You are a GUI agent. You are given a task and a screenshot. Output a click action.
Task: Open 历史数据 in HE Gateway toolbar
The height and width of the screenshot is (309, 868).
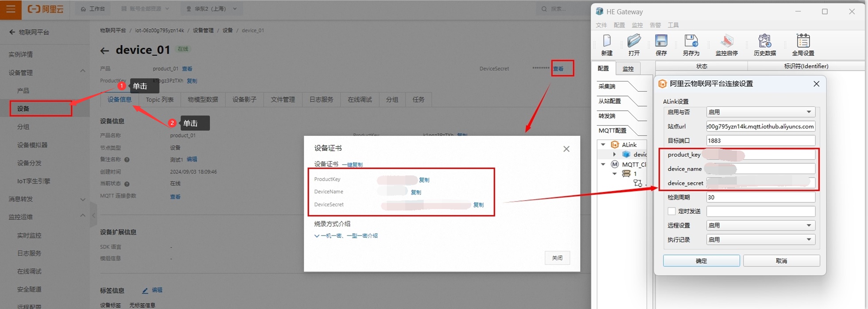pos(765,45)
